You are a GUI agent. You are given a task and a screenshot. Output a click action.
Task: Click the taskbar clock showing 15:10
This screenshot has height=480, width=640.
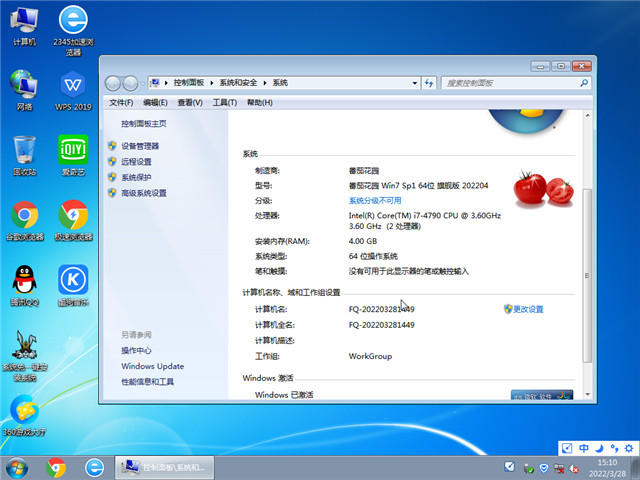coord(607,468)
